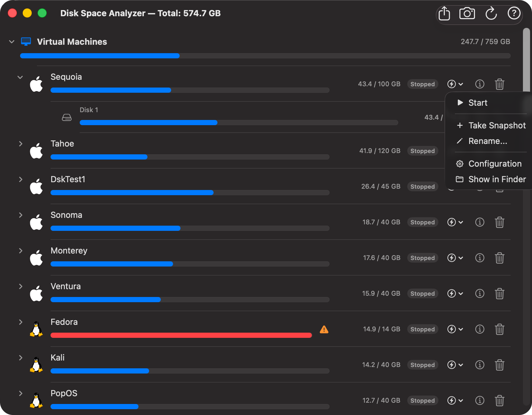Open the PopOS power actions dropdown
The height and width of the screenshot is (415, 532).
tap(455, 401)
